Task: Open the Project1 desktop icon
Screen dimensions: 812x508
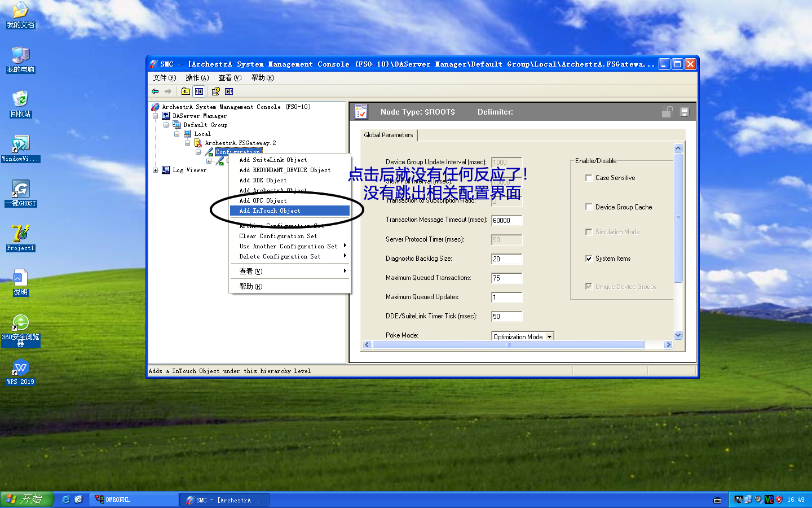Action: 20,238
